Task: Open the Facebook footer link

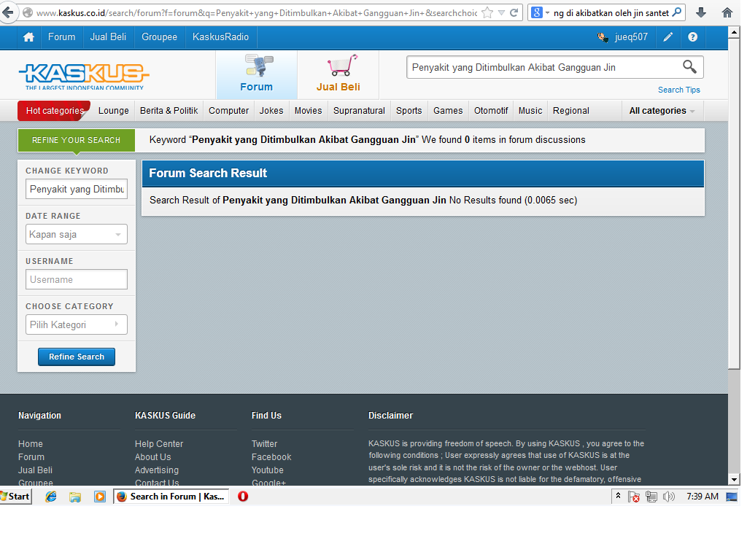Action: (x=271, y=457)
